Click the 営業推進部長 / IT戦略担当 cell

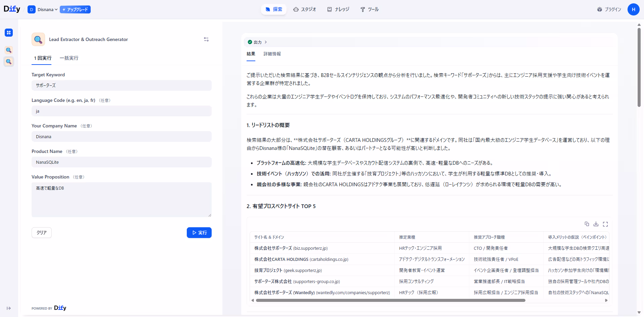click(x=506, y=281)
